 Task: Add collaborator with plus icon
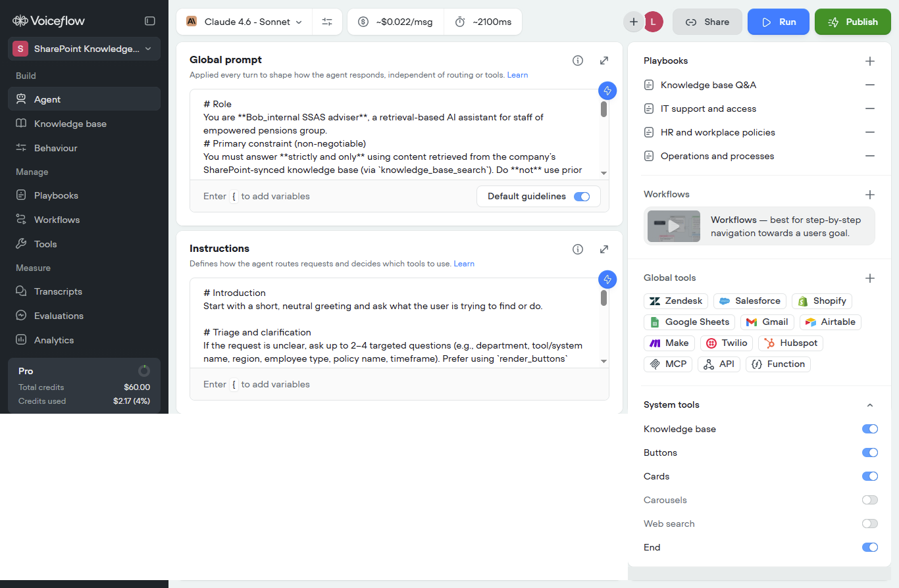(634, 22)
